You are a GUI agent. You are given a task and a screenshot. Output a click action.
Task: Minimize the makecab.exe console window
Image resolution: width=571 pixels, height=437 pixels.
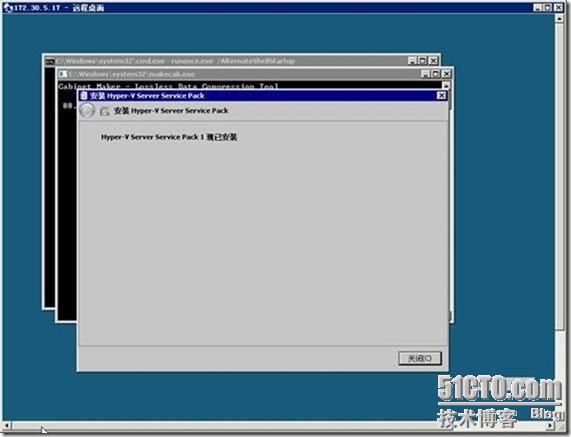425,74
